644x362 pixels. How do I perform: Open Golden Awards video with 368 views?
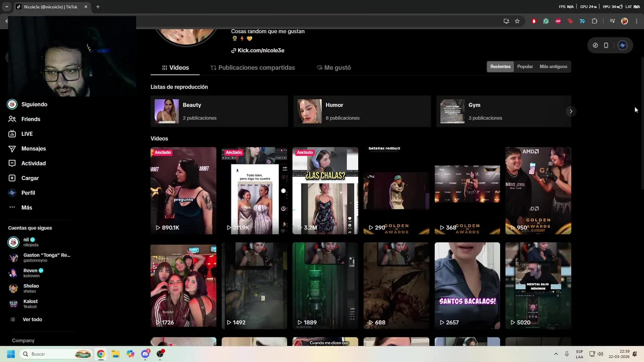pos(467,191)
